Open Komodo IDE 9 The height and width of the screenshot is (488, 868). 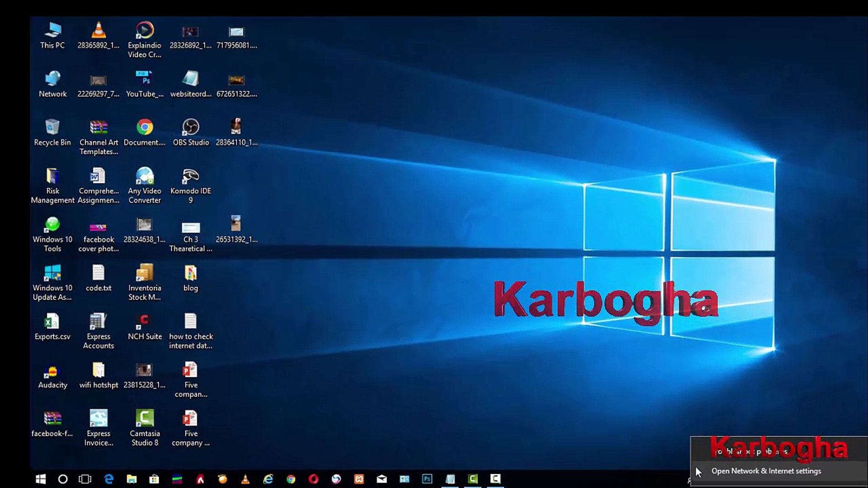191,176
